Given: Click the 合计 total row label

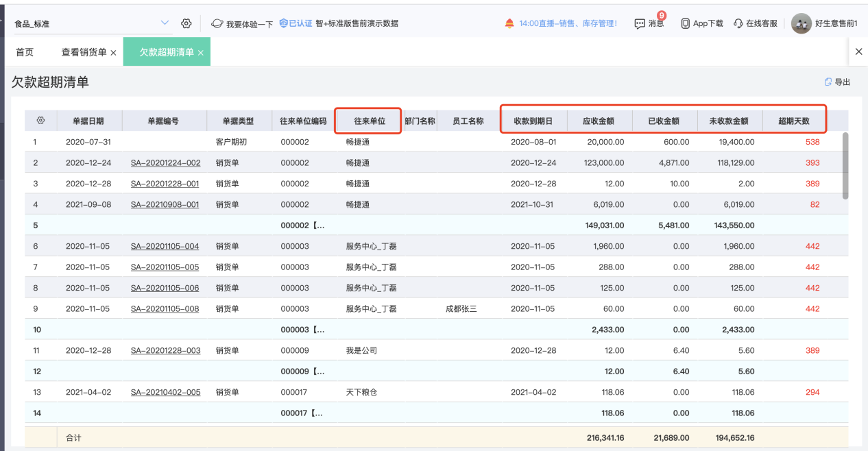Looking at the screenshot, I should (x=73, y=437).
